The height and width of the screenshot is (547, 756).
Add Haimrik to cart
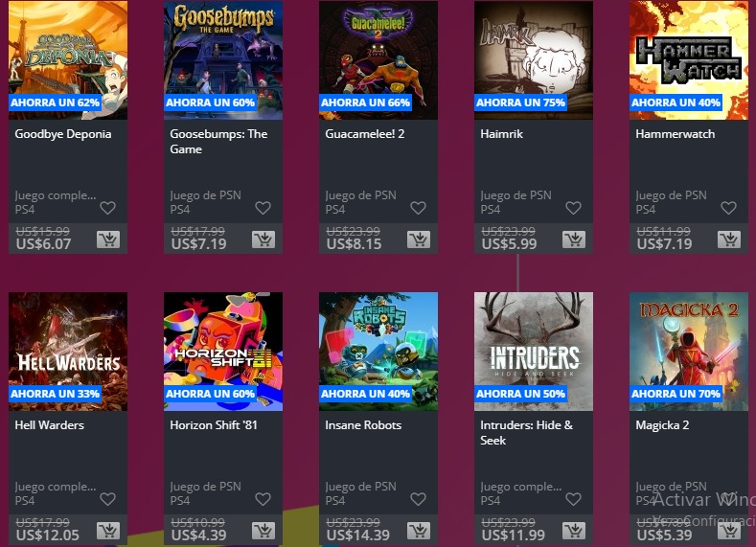(574, 239)
